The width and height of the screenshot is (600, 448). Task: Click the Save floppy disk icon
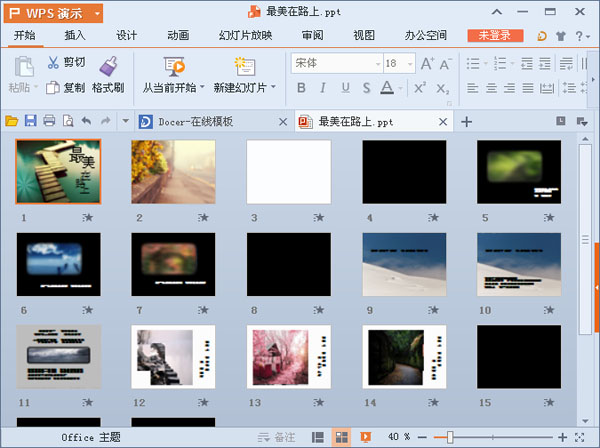(x=31, y=121)
